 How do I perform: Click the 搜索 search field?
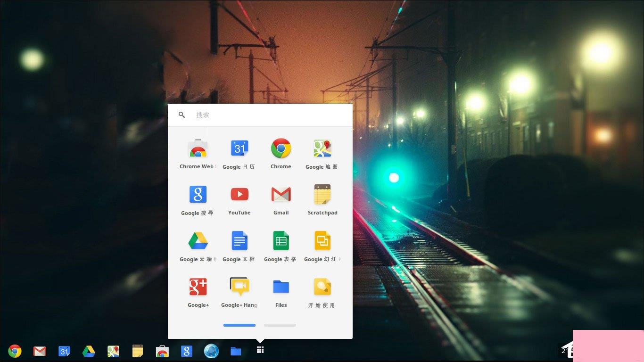pos(260,115)
